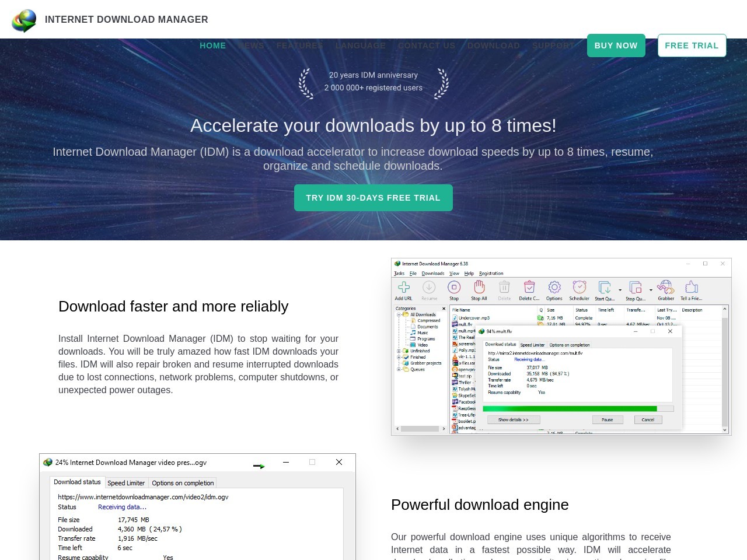Open the LANGUAGE navigation link
Viewport: 747px width, 560px height.
(x=361, y=45)
